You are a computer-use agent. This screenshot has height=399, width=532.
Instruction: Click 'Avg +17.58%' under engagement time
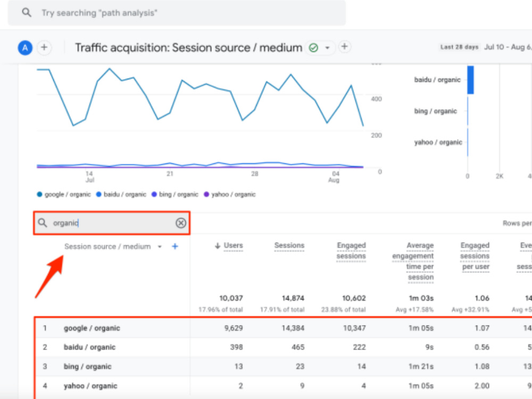point(414,310)
